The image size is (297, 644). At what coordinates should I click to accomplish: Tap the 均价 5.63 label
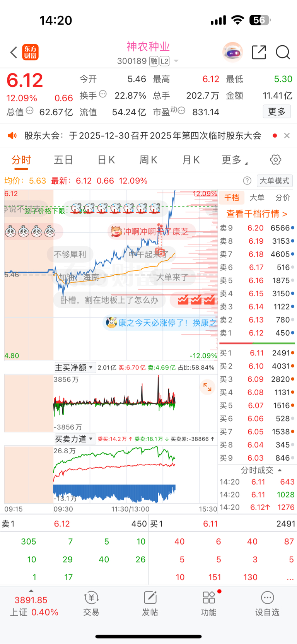tap(25, 181)
